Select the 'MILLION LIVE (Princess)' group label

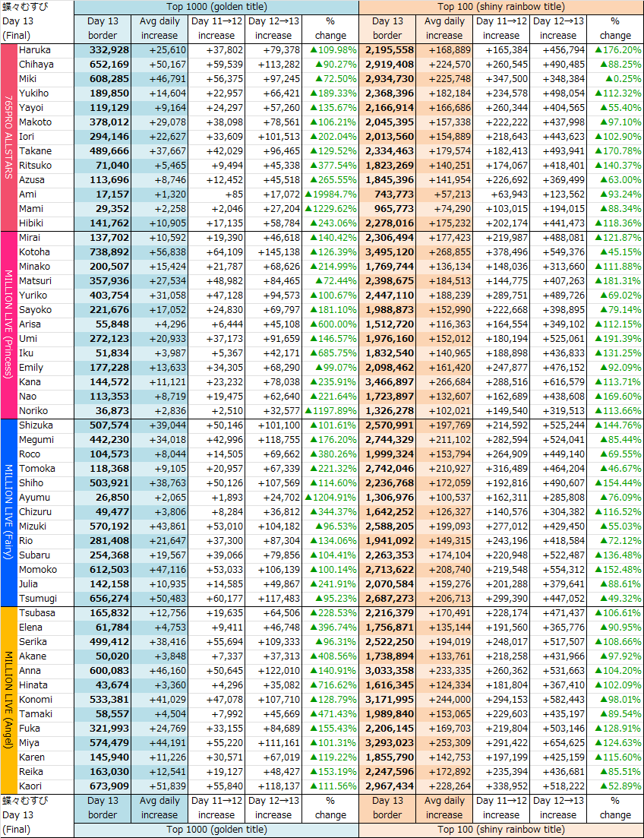(x=8, y=325)
